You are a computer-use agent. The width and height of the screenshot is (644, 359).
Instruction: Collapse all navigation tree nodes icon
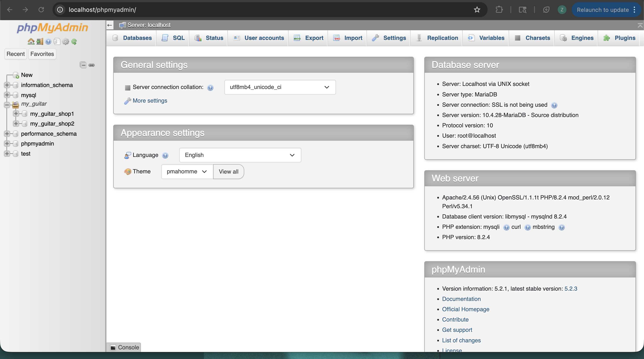tap(83, 65)
